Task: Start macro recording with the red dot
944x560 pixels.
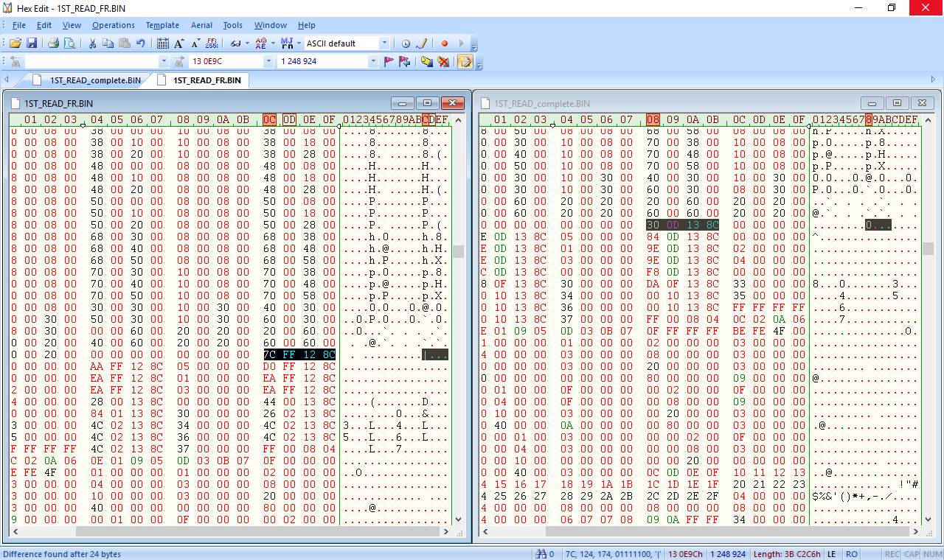Action: [x=445, y=43]
